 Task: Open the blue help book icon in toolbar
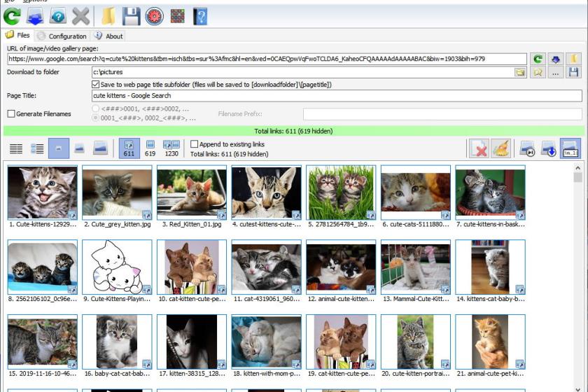200,17
